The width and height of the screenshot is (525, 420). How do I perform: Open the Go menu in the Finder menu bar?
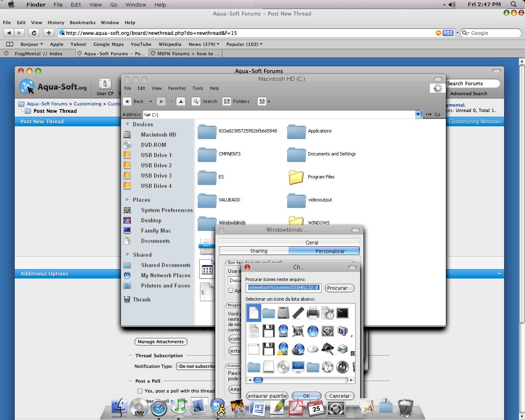coord(114,5)
